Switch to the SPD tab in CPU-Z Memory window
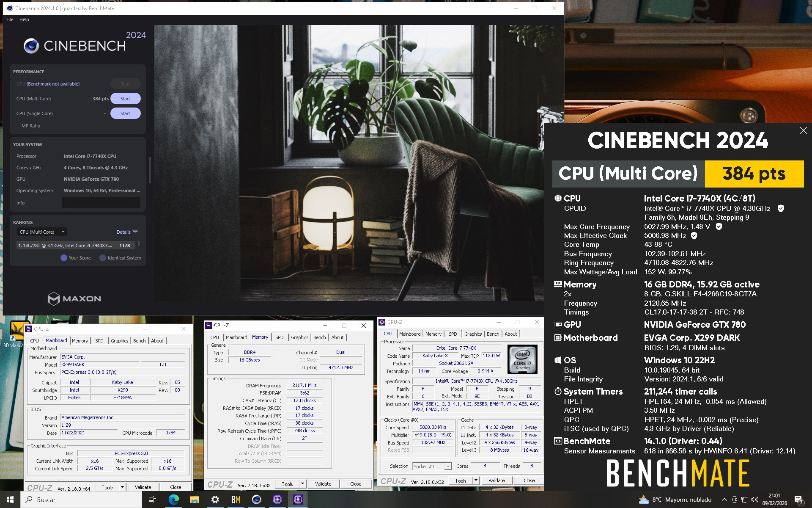Screen dimensions: 812x508 pyautogui.click(x=279, y=337)
